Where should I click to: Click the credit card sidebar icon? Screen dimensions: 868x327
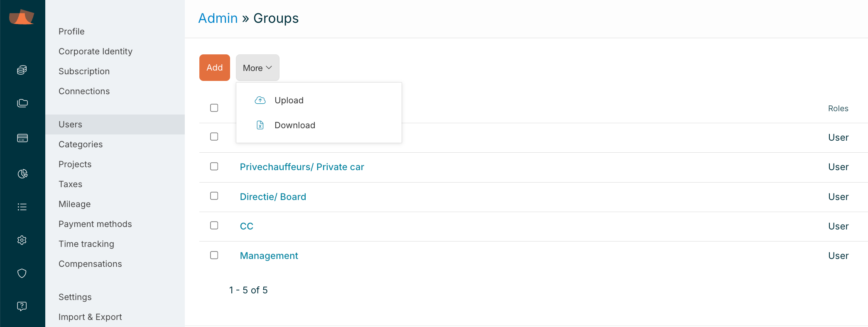[x=22, y=138]
